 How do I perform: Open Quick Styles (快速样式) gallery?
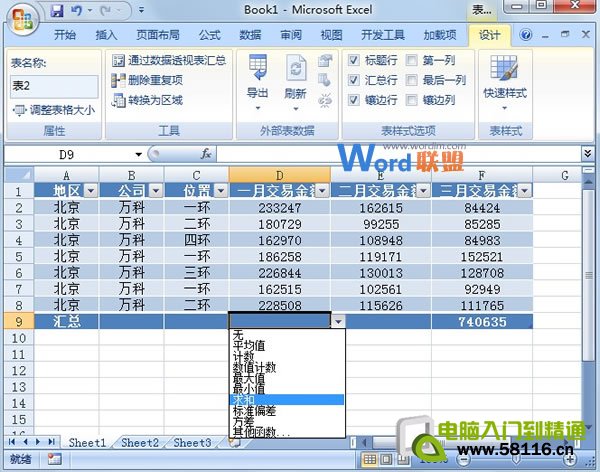pos(504,82)
